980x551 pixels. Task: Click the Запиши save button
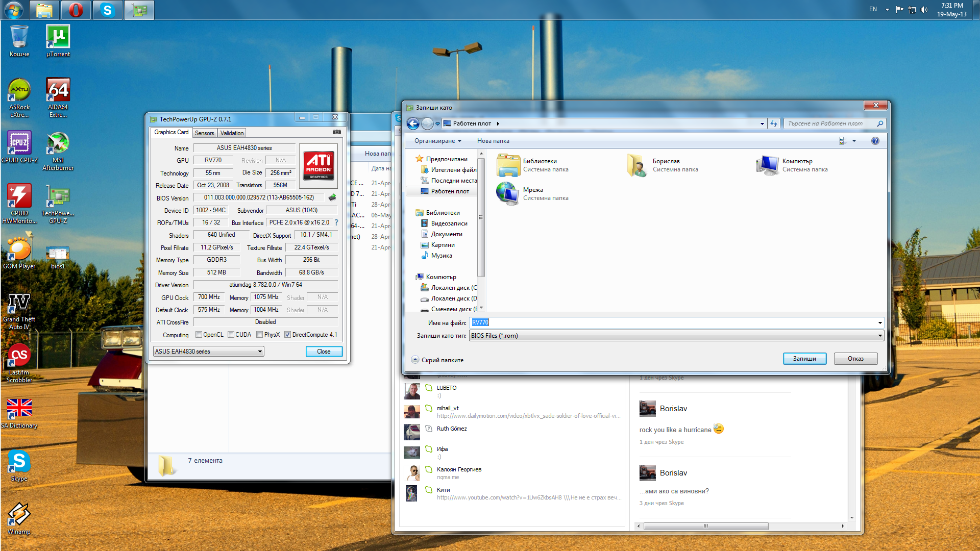(804, 359)
